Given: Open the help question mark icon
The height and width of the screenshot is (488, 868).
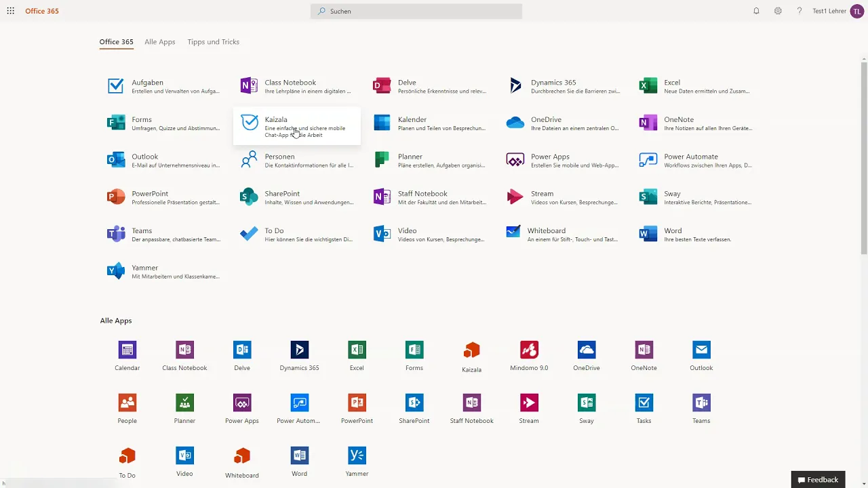Looking at the screenshot, I should (x=800, y=11).
